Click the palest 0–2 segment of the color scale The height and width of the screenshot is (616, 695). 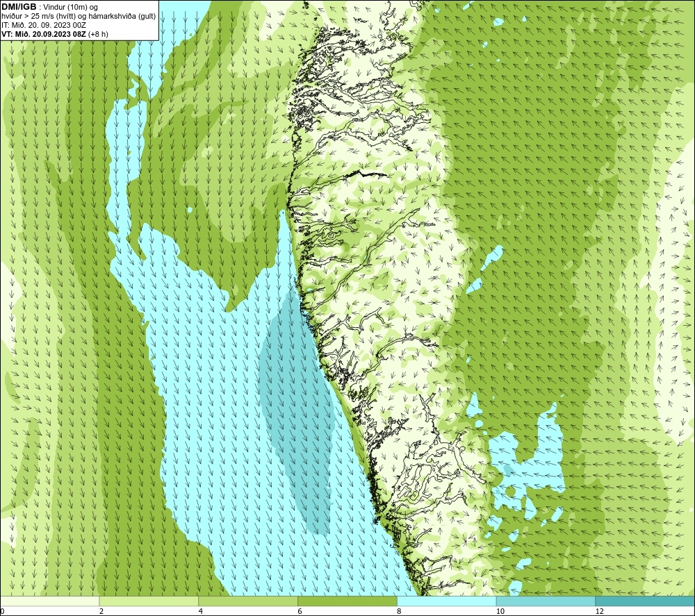pos(49,601)
